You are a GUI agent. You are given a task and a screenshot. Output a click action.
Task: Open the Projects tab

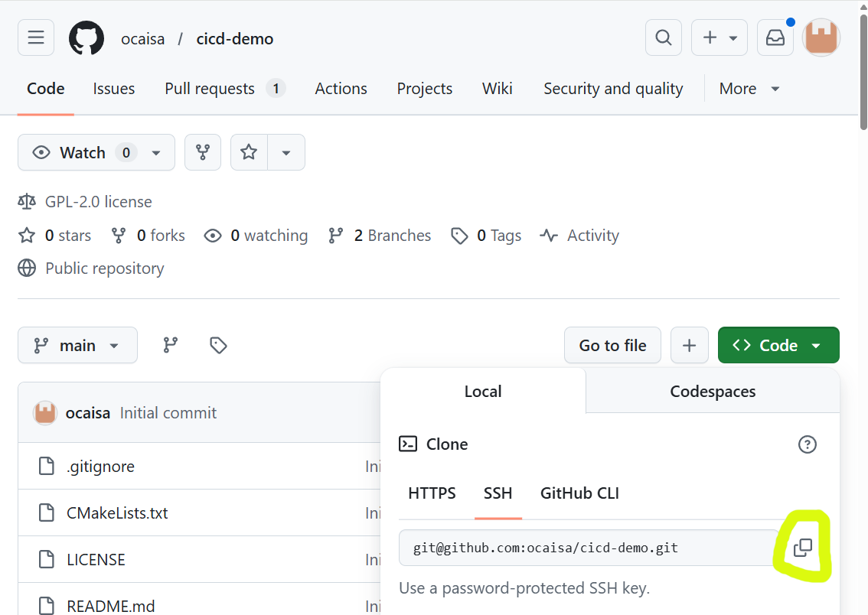pyautogui.click(x=425, y=89)
